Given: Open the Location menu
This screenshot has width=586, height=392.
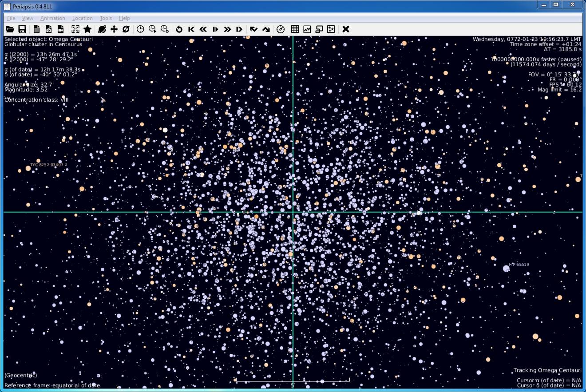Looking at the screenshot, I should (83, 18).
